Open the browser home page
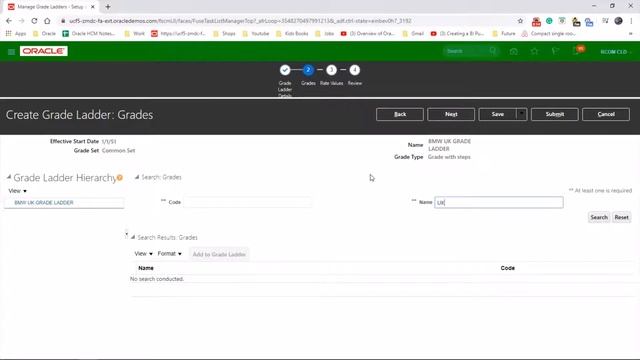 tap(47, 21)
